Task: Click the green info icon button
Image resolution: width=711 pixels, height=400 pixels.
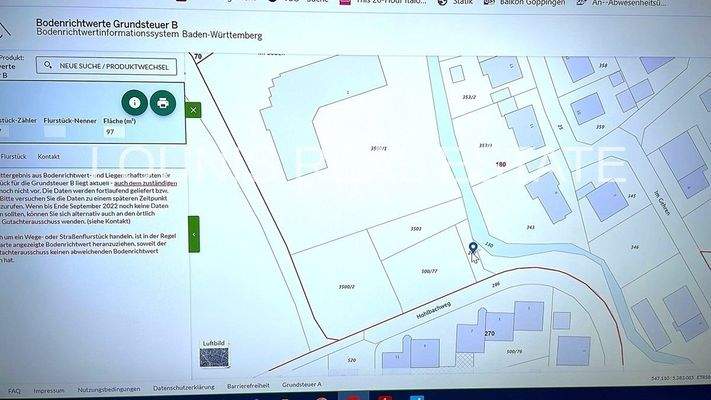Action: click(134, 102)
